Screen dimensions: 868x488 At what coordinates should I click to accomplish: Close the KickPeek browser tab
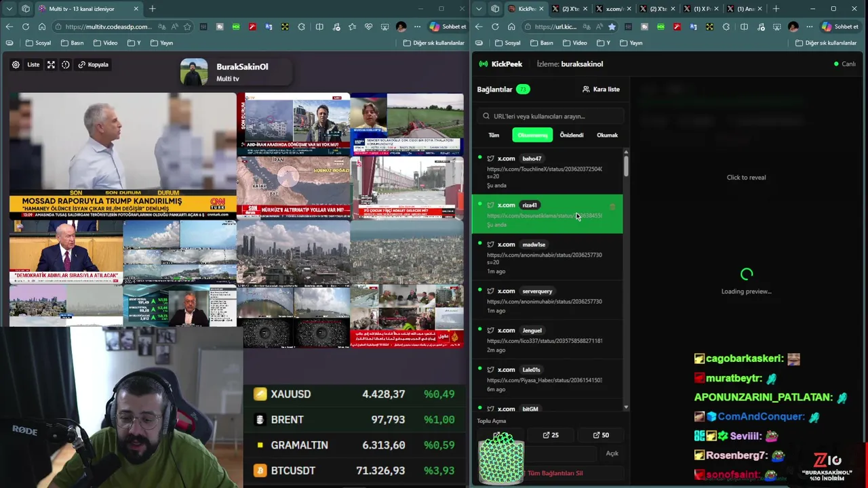(x=541, y=9)
